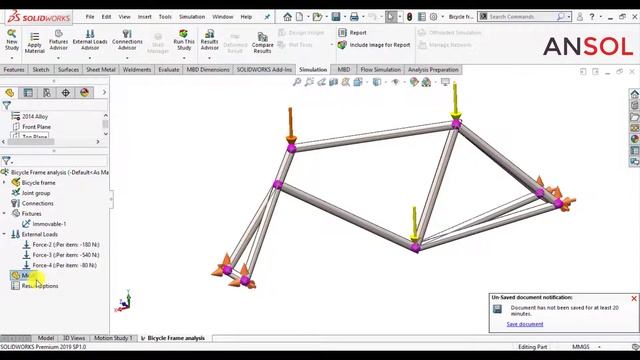
Task: Open the File menu
Action: pos(90,17)
